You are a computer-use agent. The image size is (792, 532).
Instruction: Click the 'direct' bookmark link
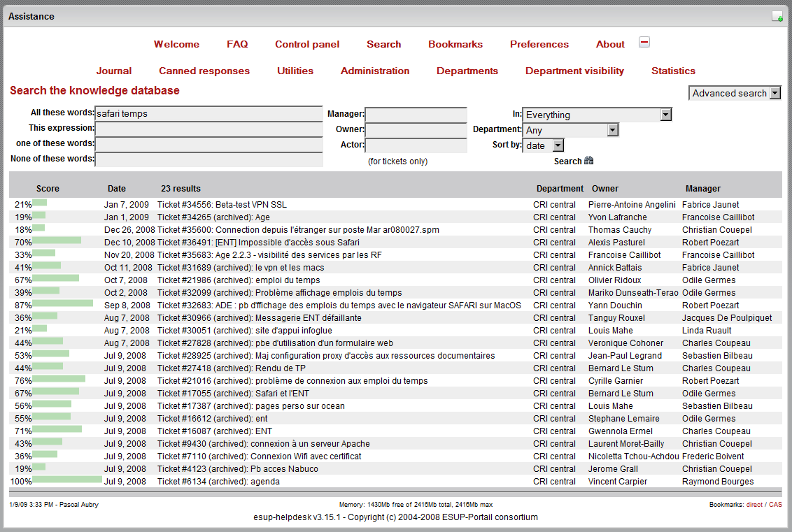tap(754, 504)
